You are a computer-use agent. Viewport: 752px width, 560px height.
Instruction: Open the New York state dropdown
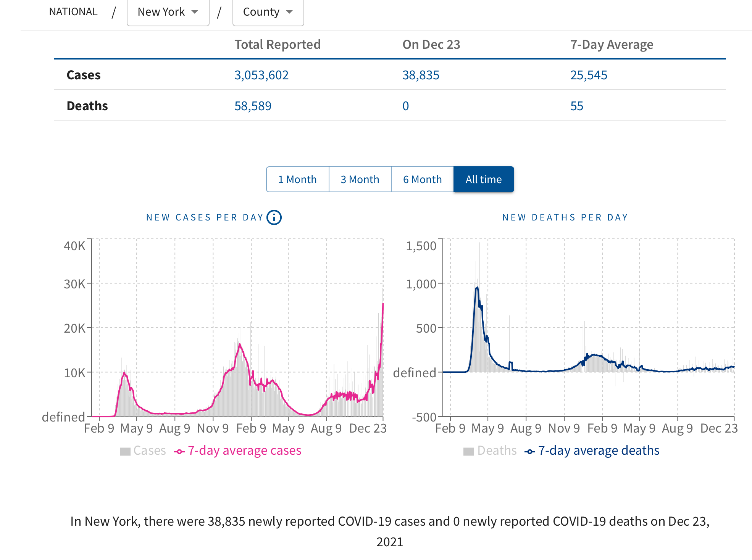168,12
